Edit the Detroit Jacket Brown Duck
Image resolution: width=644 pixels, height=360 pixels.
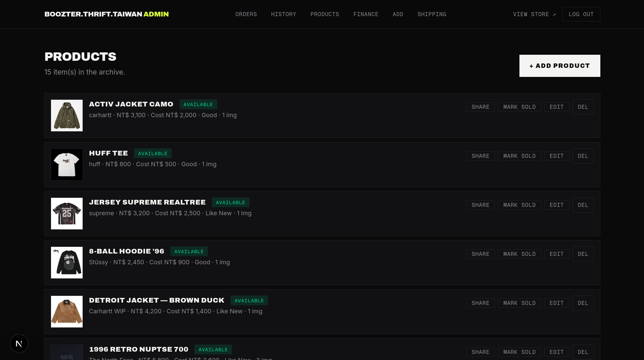(557, 303)
